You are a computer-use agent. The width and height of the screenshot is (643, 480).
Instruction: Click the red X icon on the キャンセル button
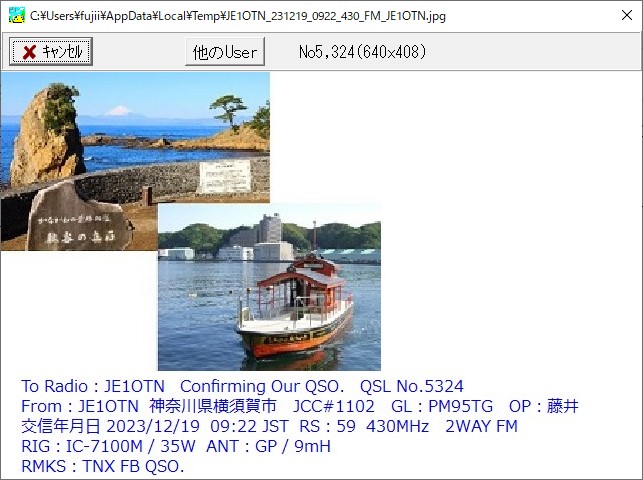[29, 52]
